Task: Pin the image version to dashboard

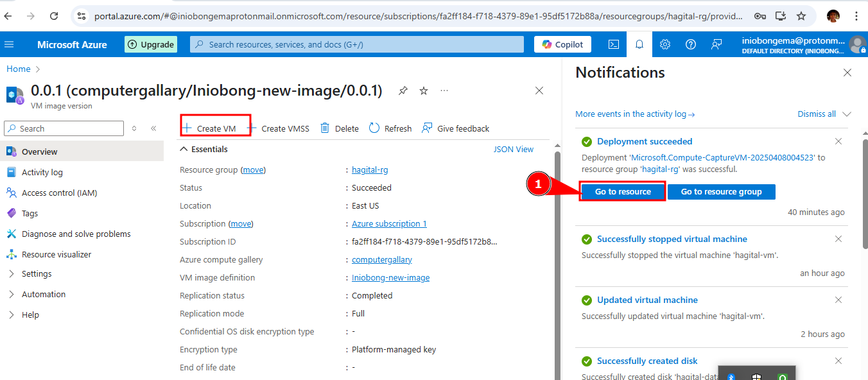Action: point(403,91)
